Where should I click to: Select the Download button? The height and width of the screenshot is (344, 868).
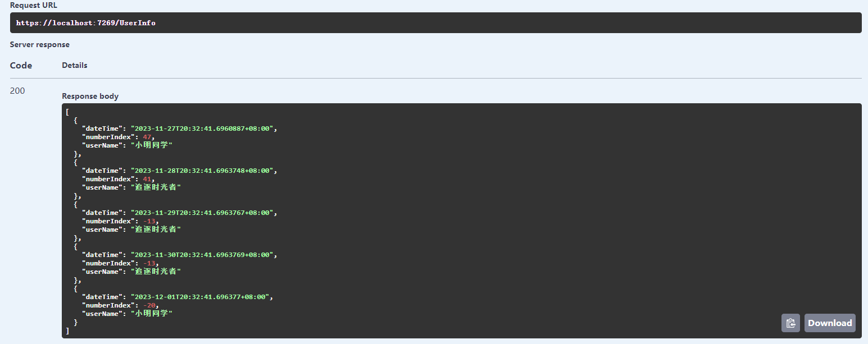click(830, 323)
